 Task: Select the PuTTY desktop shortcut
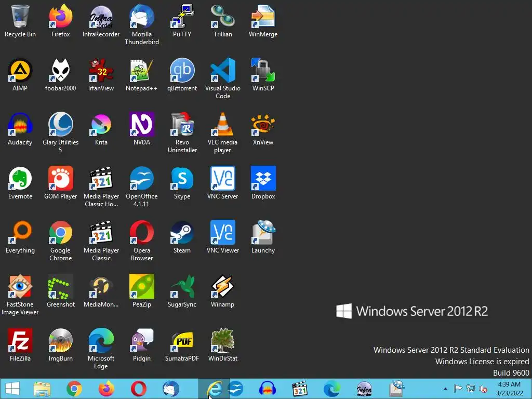182,21
